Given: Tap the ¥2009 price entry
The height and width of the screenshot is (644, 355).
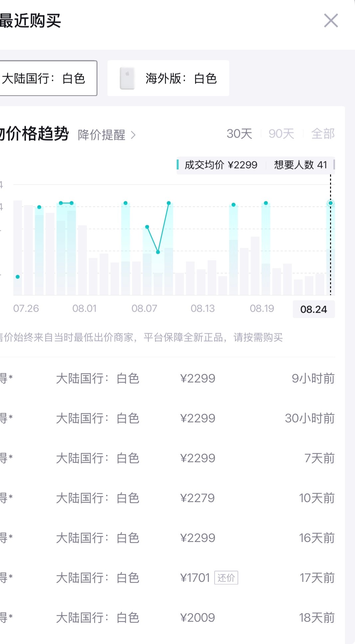Looking at the screenshot, I should (197, 618).
